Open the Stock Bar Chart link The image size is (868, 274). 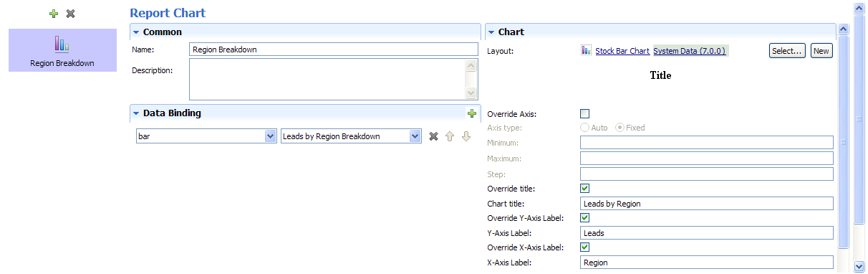tap(622, 52)
